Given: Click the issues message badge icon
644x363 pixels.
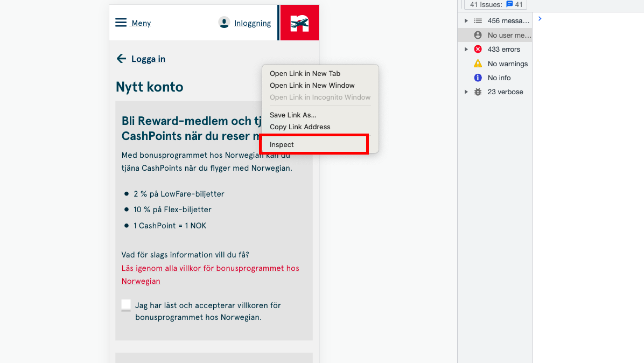Looking at the screenshot, I should [x=509, y=4].
